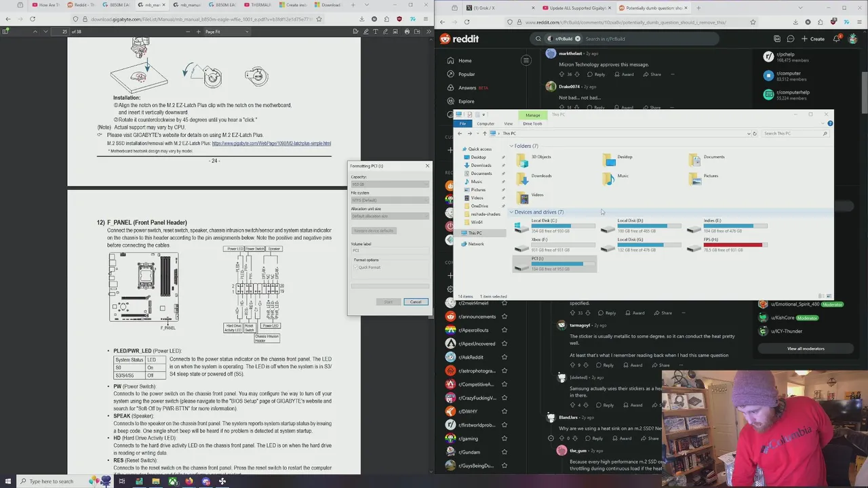This screenshot has width=868, height=488.
Task: Toggle the PDF viewer sidebar icon
Action: [5, 31]
